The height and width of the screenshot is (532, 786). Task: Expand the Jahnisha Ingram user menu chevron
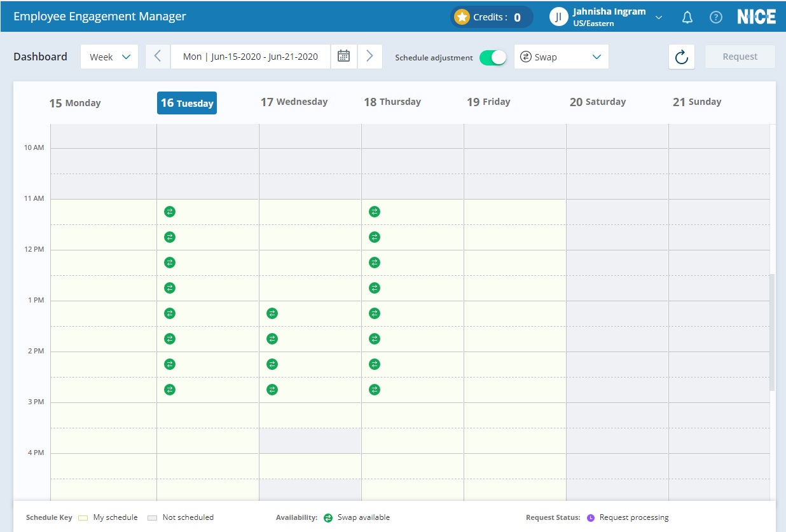659,18
